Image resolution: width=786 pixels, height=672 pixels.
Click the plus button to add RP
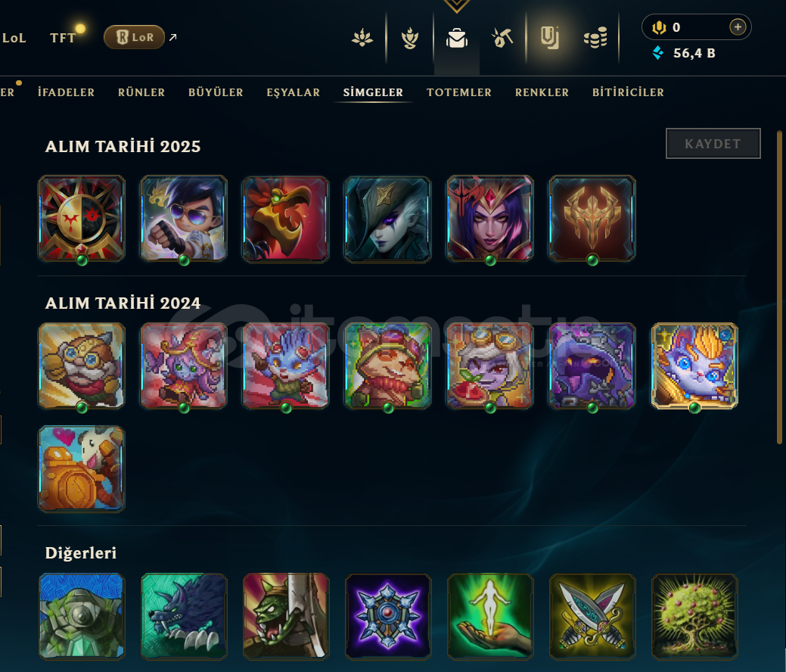(x=738, y=27)
